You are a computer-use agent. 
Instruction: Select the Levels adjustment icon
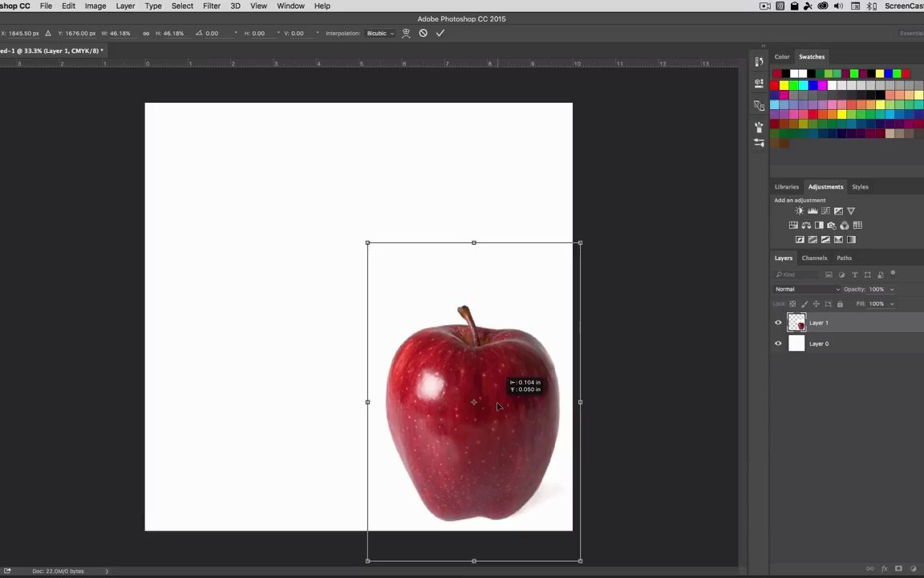point(813,210)
